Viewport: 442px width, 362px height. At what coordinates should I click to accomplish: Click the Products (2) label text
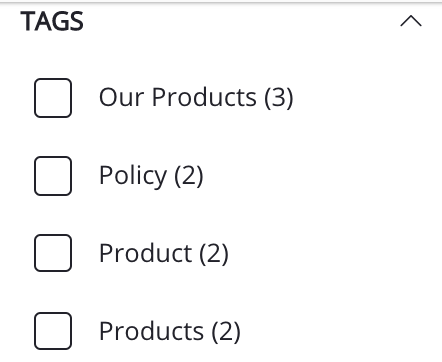(170, 331)
